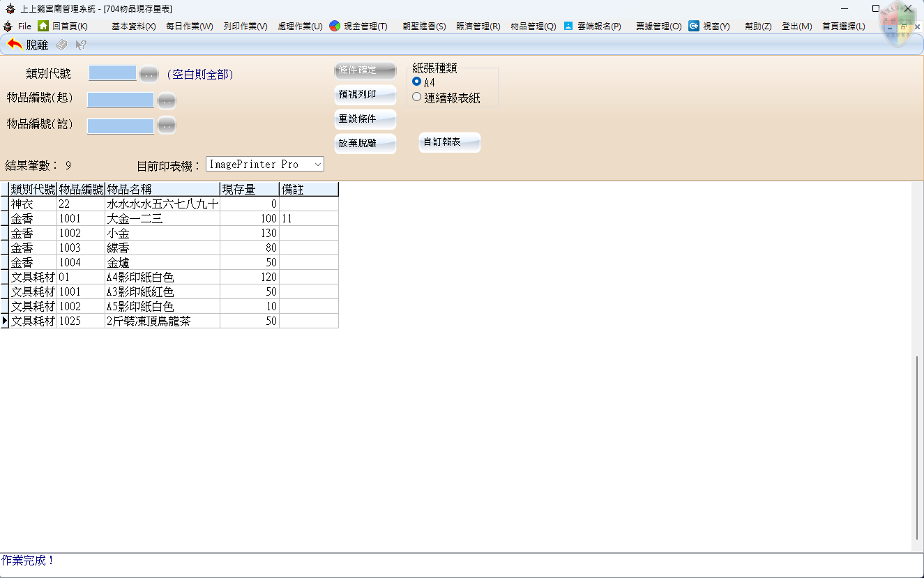The image size is (924, 578).
Task: Click the pie chart icon for 現金管理
Action: pos(335,26)
